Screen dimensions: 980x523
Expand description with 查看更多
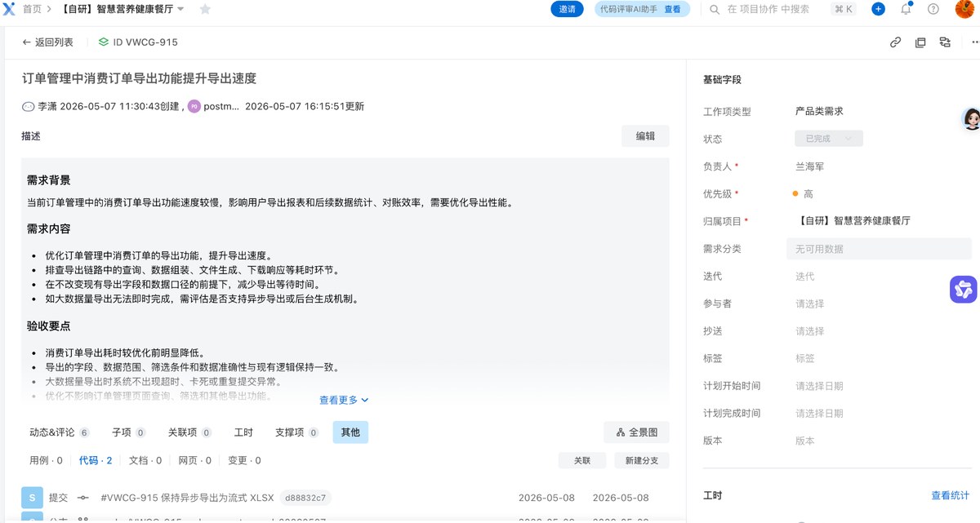click(344, 400)
